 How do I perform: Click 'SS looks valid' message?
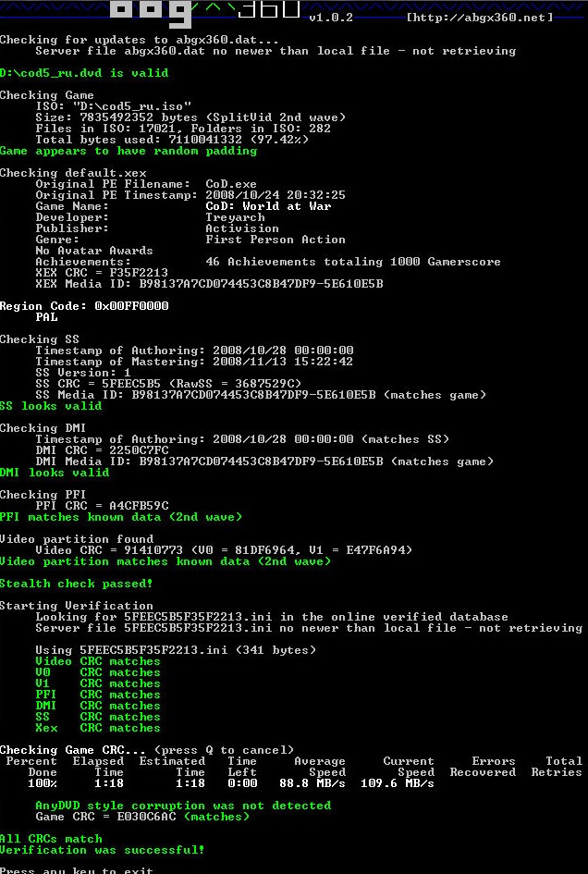coord(51,406)
